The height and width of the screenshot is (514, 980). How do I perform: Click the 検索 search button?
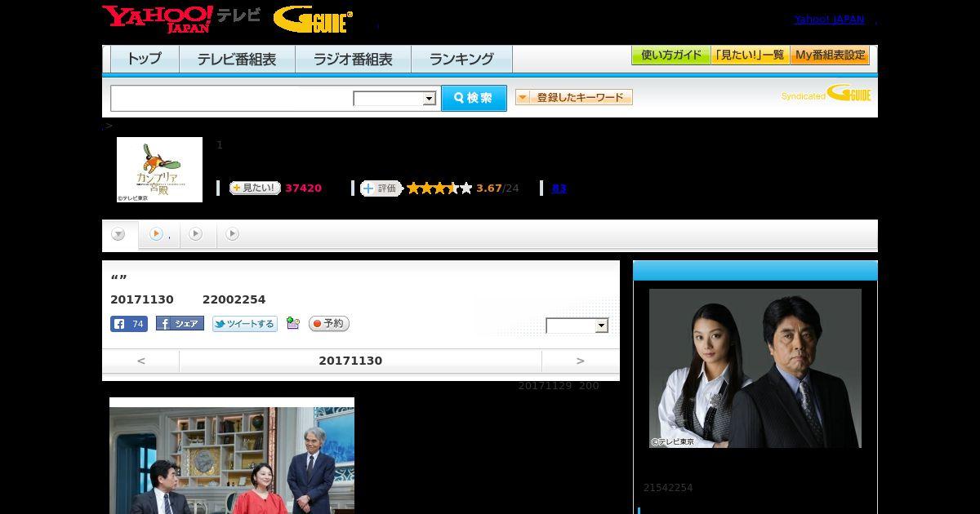[x=474, y=98]
